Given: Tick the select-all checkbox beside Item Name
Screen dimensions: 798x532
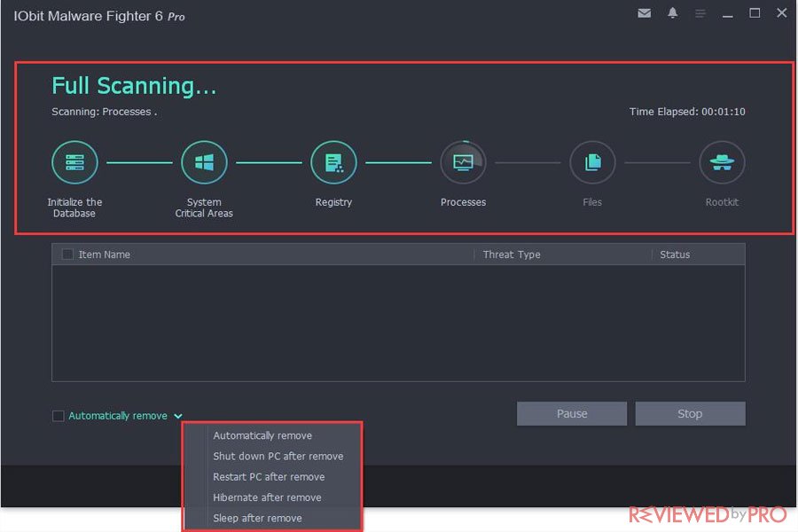Looking at the screenshot, I should point(67,254).
